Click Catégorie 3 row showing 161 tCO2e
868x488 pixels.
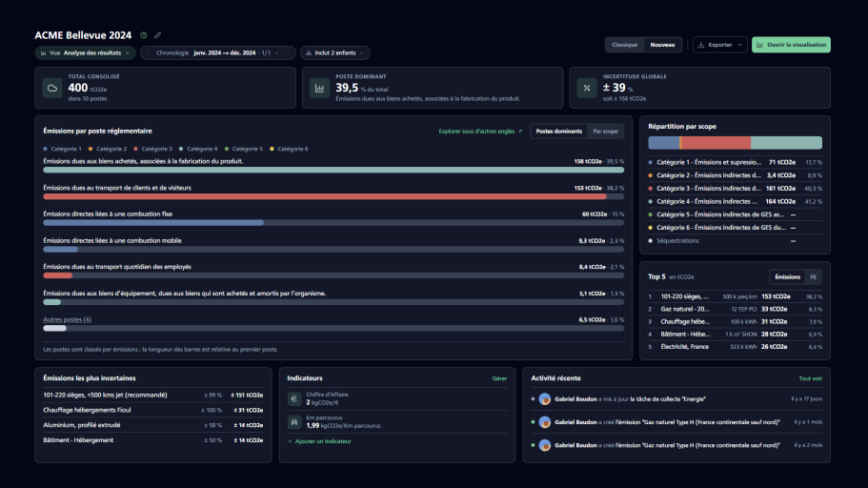736,189
